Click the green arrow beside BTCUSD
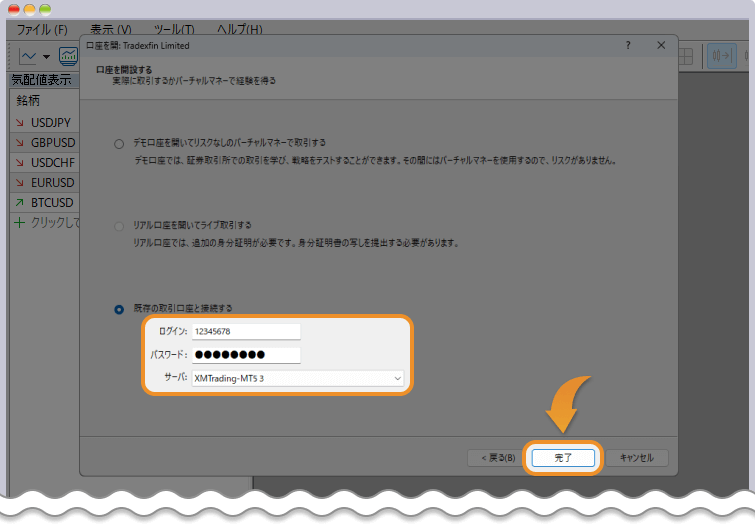The width and height of the screenshot is (755, 527). 20,203
